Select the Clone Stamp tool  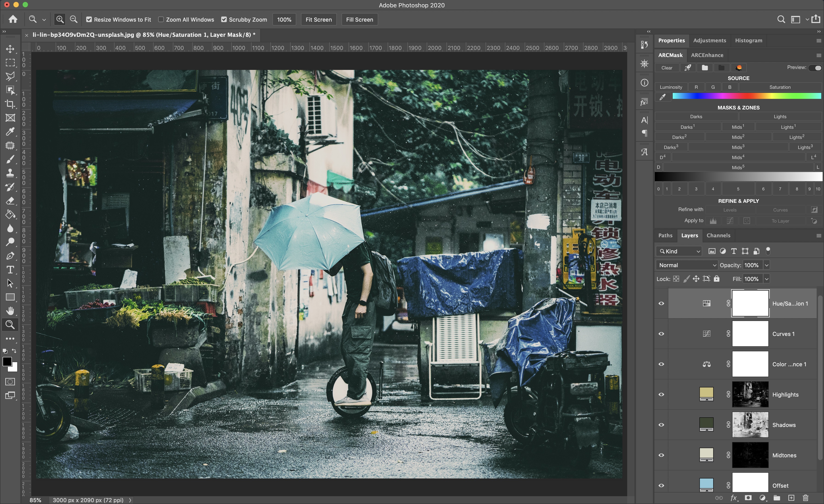[x=10, y=173]
